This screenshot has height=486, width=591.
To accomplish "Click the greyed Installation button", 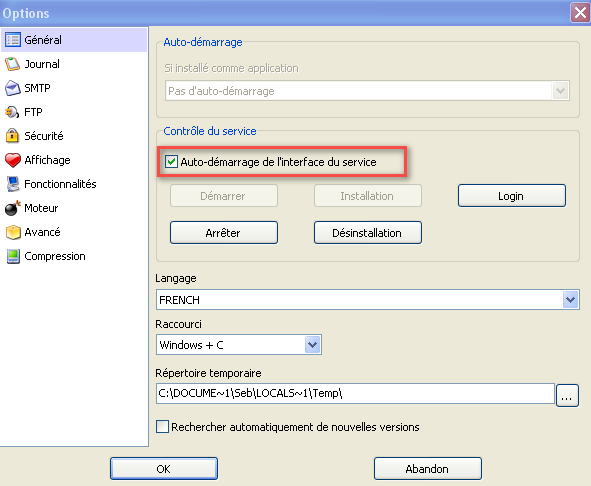I will point(367,196).
